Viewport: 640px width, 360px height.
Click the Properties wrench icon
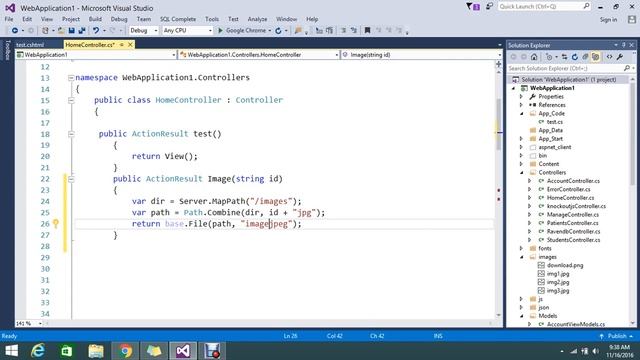[620, 57]
